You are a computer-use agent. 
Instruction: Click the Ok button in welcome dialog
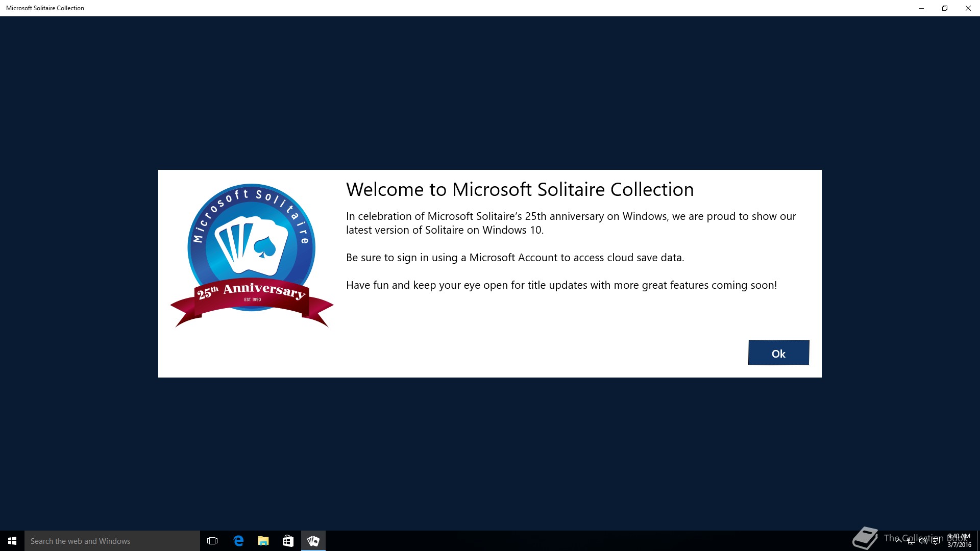click(778, 353)
